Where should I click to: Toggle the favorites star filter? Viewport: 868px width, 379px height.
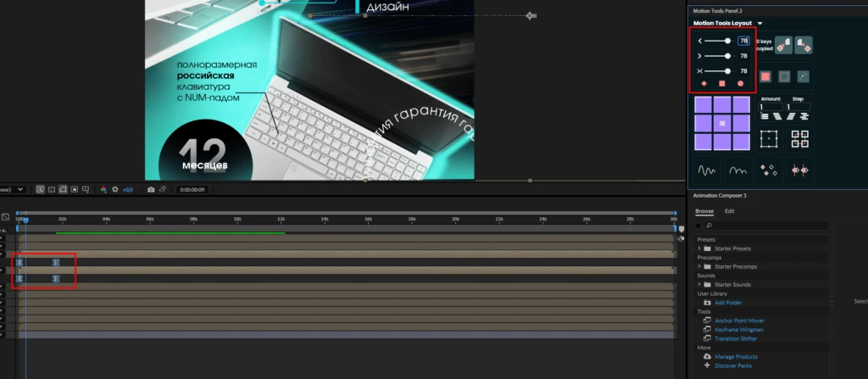click(698, 226)
